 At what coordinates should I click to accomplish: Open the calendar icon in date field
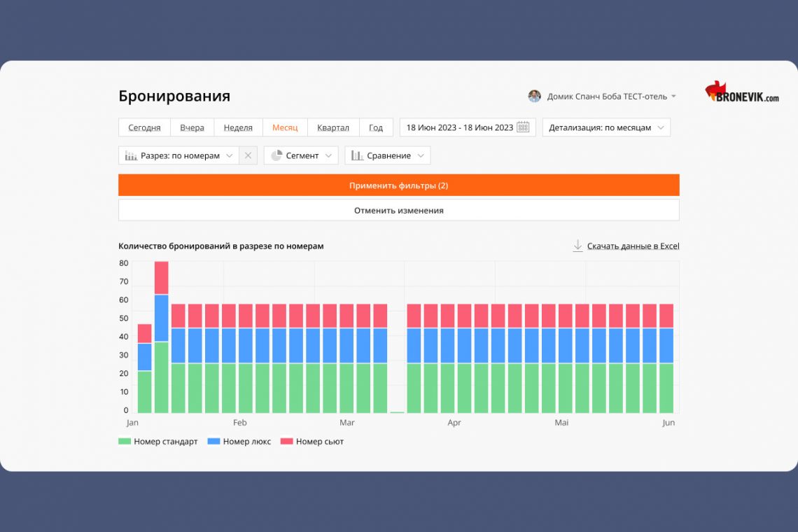(523, 127)
